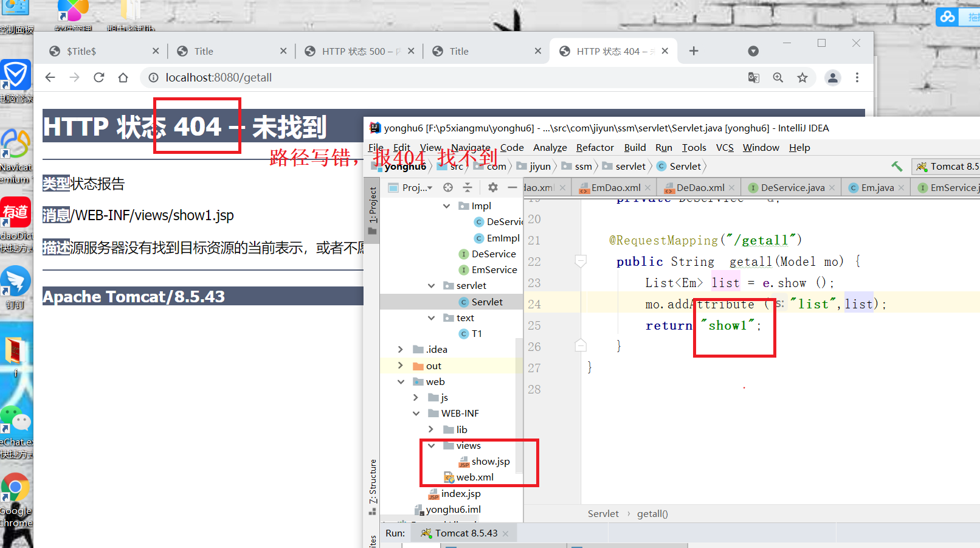Bookmark this page with the star icon
Screen dimensions: 980x548
click(x=802, y=77)
